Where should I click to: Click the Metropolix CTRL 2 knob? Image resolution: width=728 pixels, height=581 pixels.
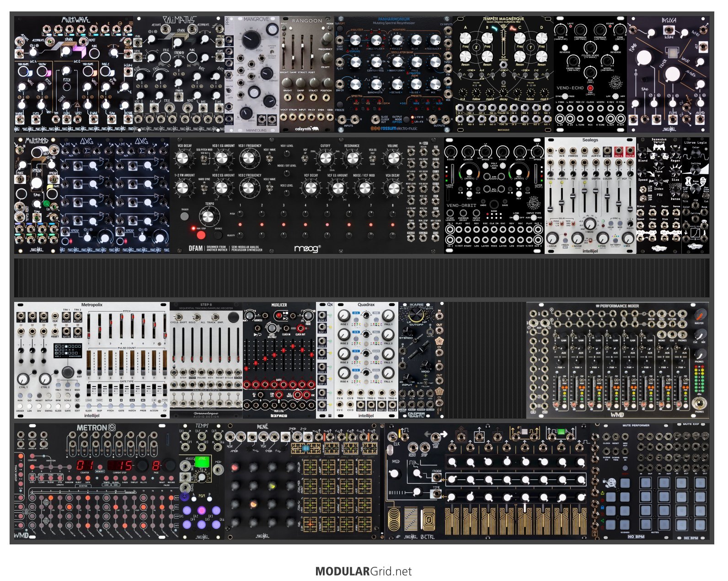coord(45,378)
